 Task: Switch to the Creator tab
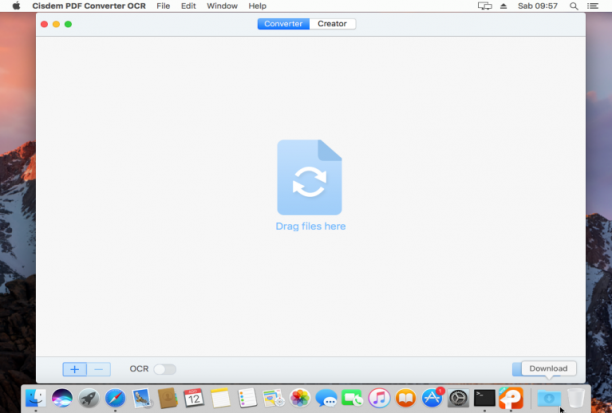pos(332,24)
